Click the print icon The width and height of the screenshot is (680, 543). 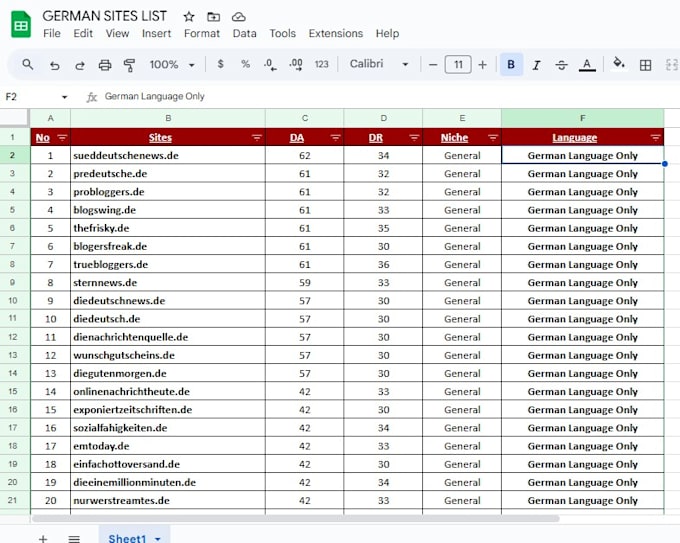(x=105, y=65)
